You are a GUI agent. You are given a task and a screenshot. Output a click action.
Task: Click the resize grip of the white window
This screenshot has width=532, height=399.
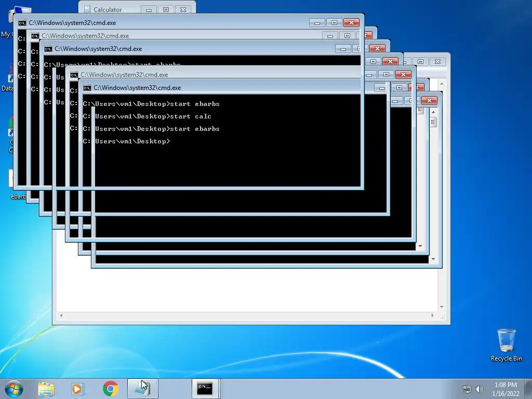click(x=443, y=317)
